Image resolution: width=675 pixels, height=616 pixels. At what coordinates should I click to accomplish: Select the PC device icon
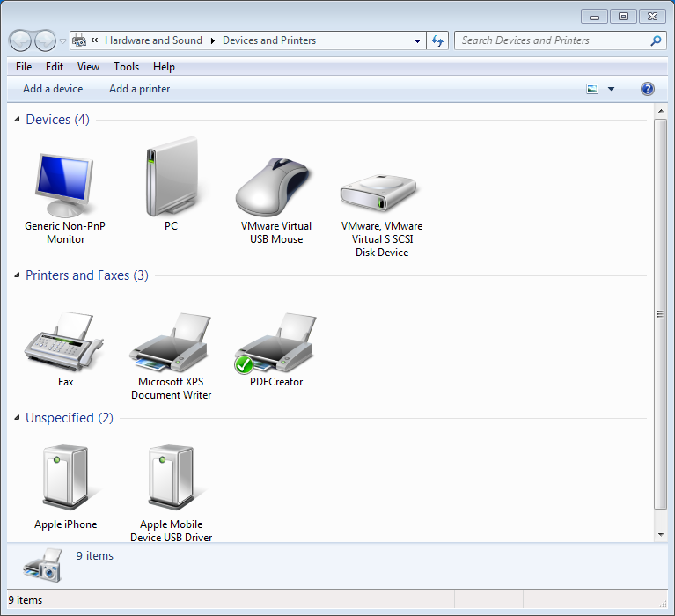click(x=171, y=177)
